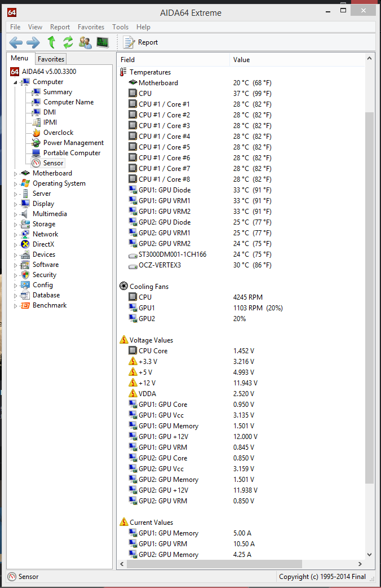Expand the DirectX tree node
This screenshot has height=588, width=381.
(15, 244)
